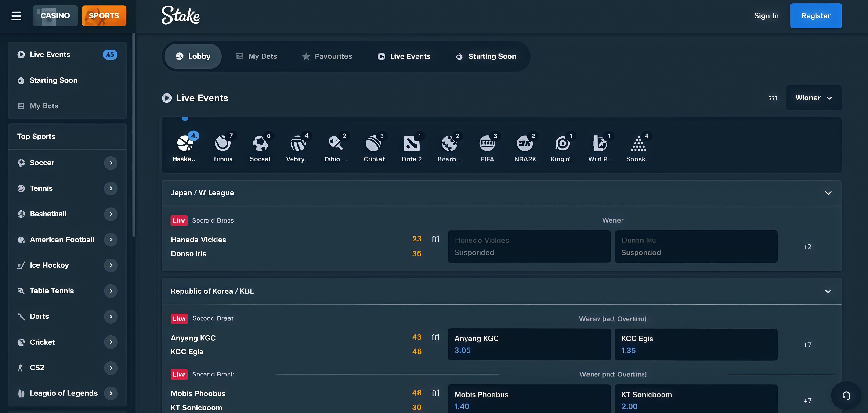Click the Top Sports heading
The image size is (868, 413).
(36, 137)
